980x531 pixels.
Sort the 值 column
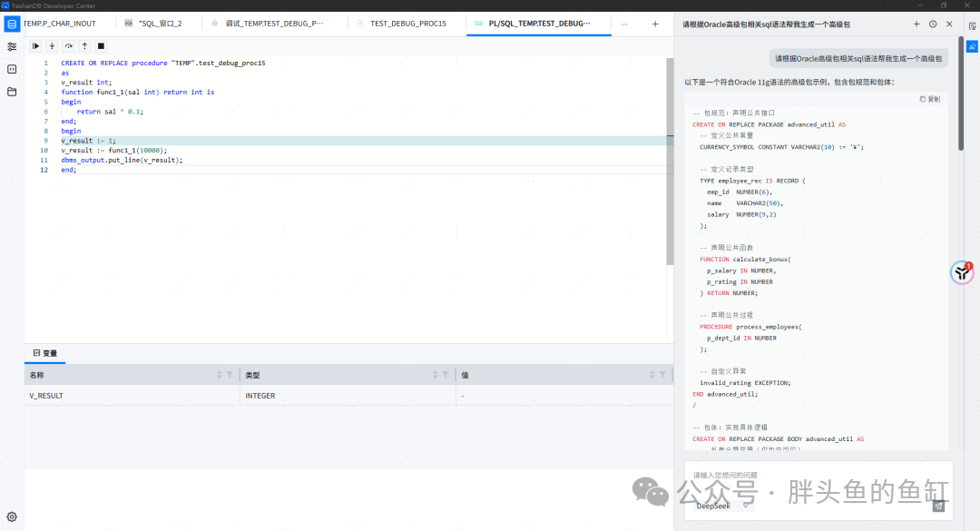(652, 375)
